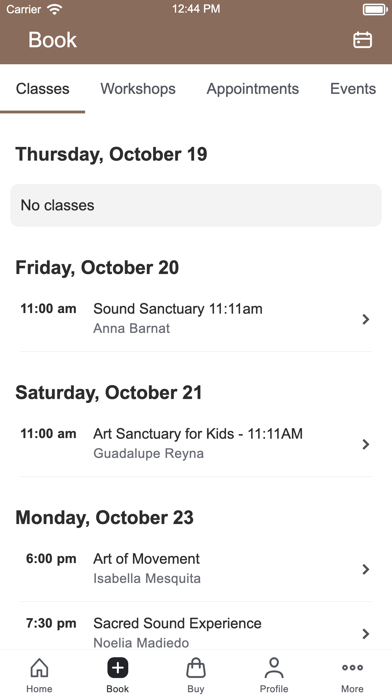
Task: Expand Sacred Sound Experience chevron
Action: click(365, 634)
